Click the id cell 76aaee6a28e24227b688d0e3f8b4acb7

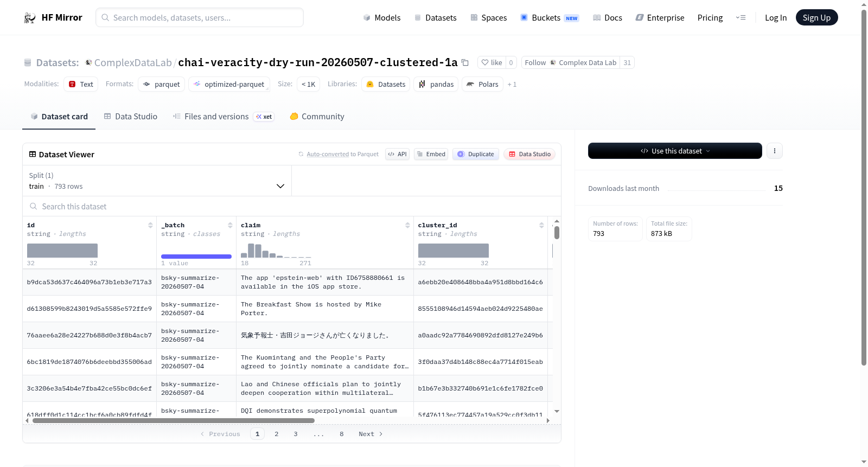[x=90, y=335]
